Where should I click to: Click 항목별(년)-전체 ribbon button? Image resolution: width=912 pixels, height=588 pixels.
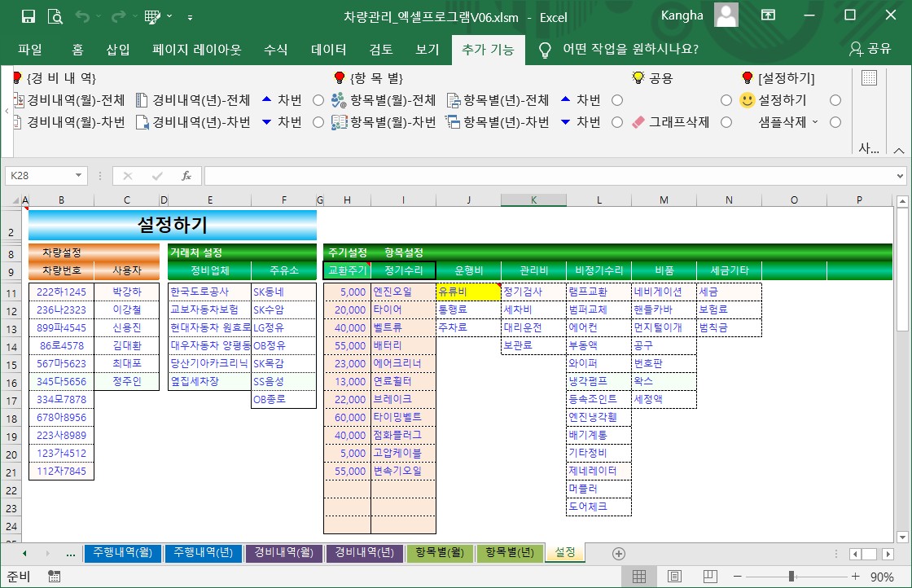498,100
